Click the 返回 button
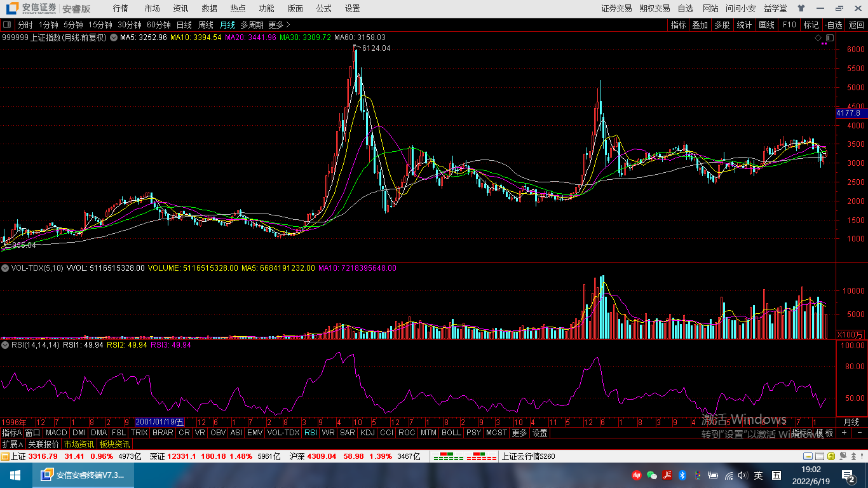Screen dimensions: 868x488 (x=857, y=25)
